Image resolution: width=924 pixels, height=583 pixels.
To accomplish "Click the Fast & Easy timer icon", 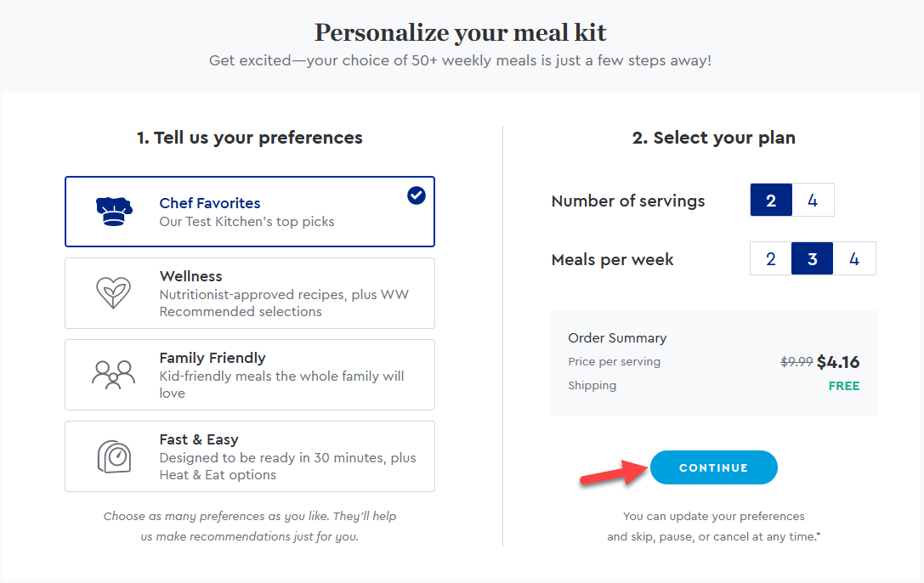I will 114,456.
